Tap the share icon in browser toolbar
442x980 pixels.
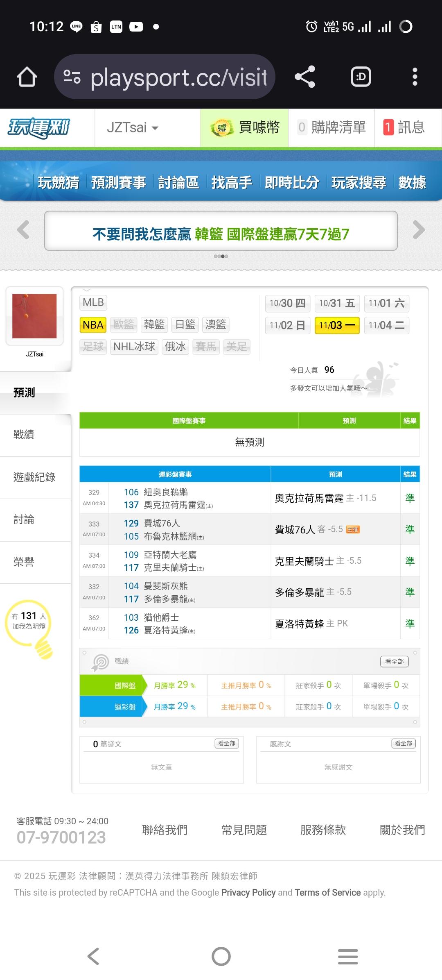pos(305,77)
